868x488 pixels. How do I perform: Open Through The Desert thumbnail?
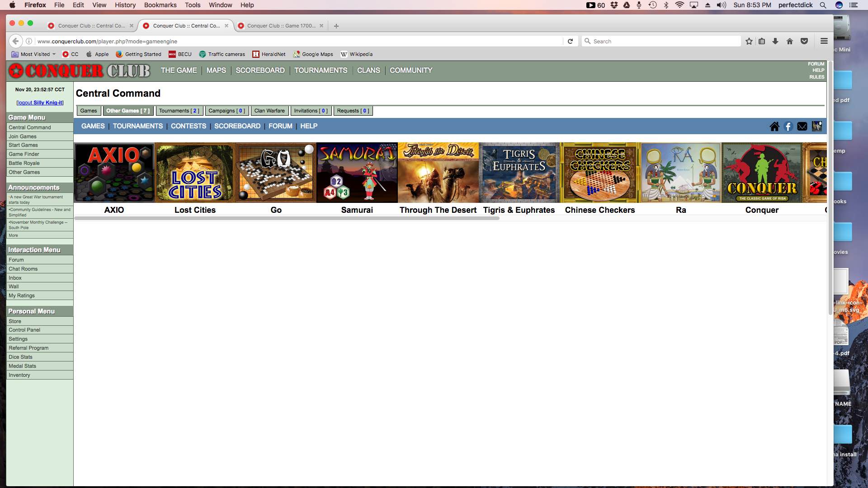(x=438, y=173)
